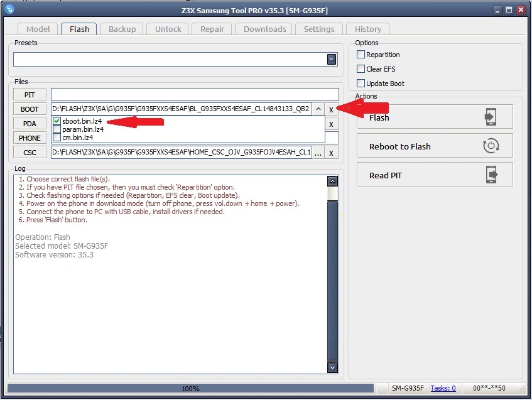Open the Settings tab
Screen dimensions: 532x400
point(319,29)
